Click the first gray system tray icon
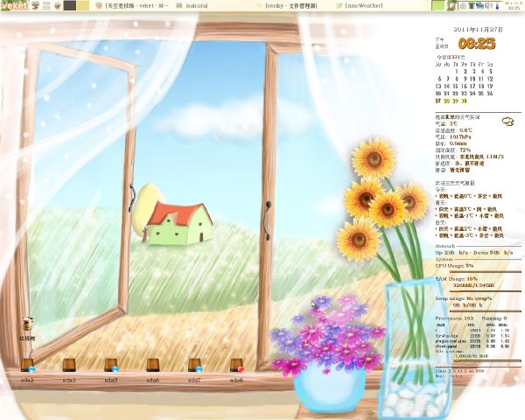Image resolution: width=525 pixels, height=420 pixels. (463, 6)
